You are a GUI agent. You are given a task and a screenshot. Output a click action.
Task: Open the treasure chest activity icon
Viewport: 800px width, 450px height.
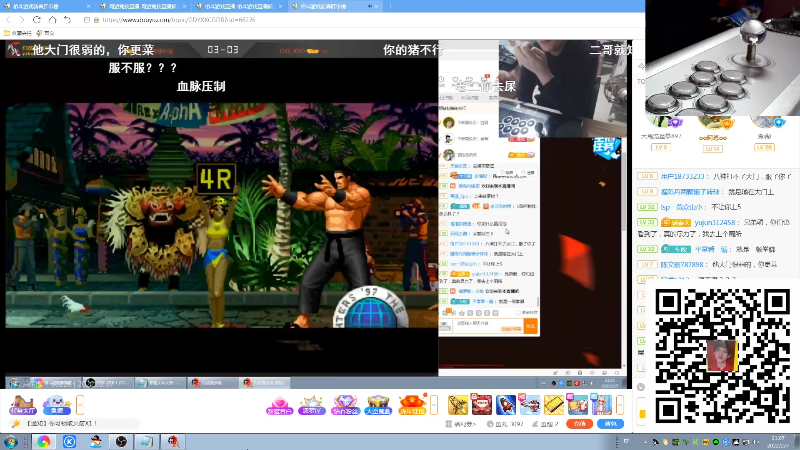(378, 405)
